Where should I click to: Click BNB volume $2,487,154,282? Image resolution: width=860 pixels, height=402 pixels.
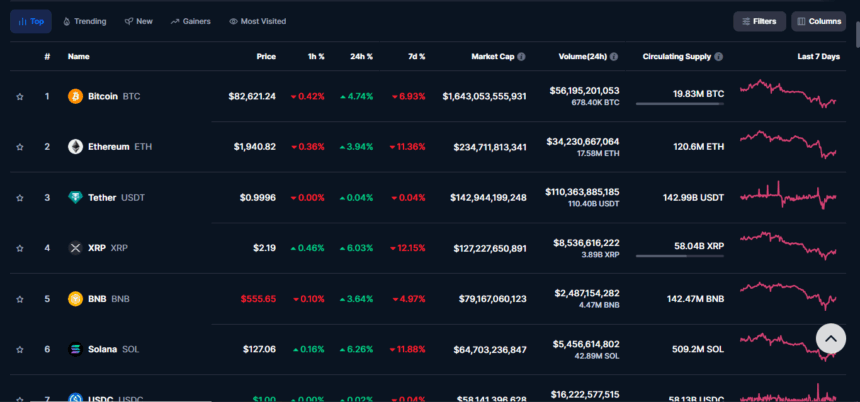[587, 293]
